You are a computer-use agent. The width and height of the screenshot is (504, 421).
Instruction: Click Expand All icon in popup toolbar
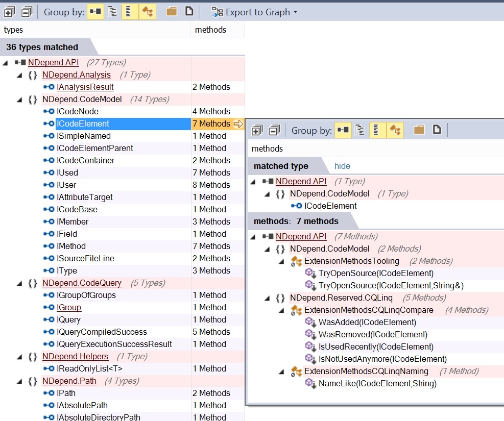pos(257,130)
